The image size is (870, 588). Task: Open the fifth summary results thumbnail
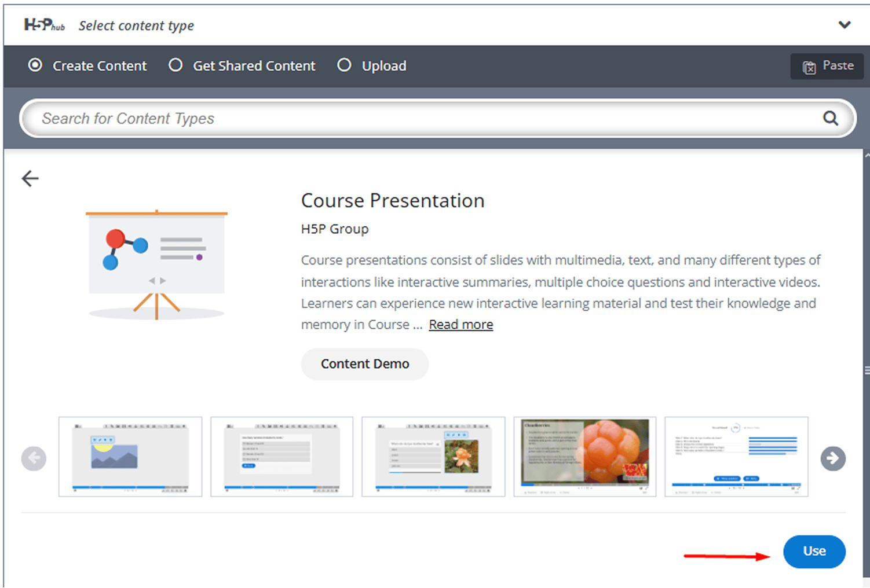coord(736,457)
